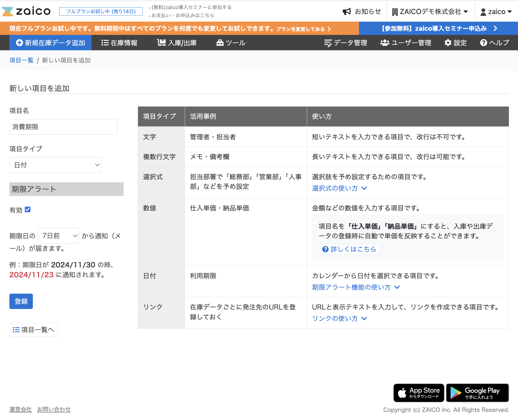This screenshot has height=420, width=518.
Task: Click the question mark icon for ヘルプ
Action: point(483,43)
